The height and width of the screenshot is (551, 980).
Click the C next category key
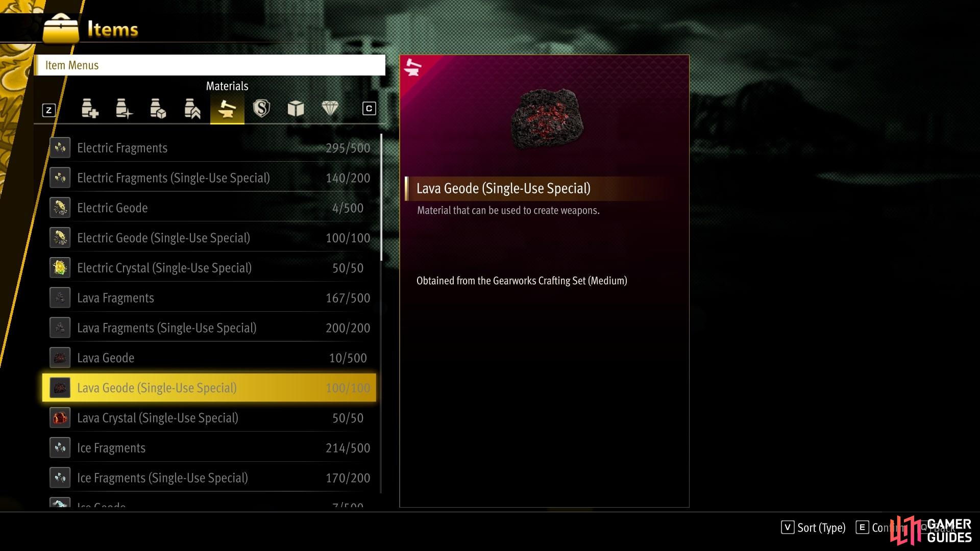[x=369, y=109]
